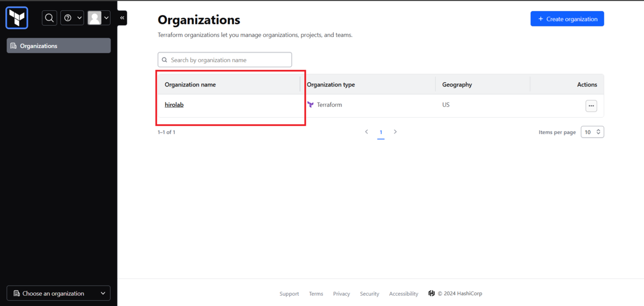Click the HashiCorp logo in footer
The height and width of the screenshot is (306, 644).
(x=431, y=293)
